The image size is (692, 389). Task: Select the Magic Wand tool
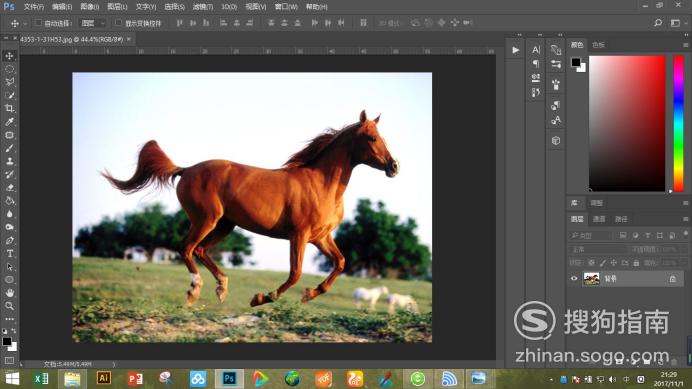(x=9, y=95)
